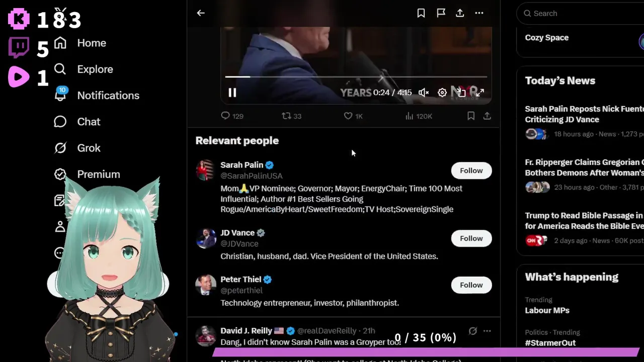Toggle the video mute speaker icon
Viewport: 644px width, 362px height.
(x=424, y=93)
